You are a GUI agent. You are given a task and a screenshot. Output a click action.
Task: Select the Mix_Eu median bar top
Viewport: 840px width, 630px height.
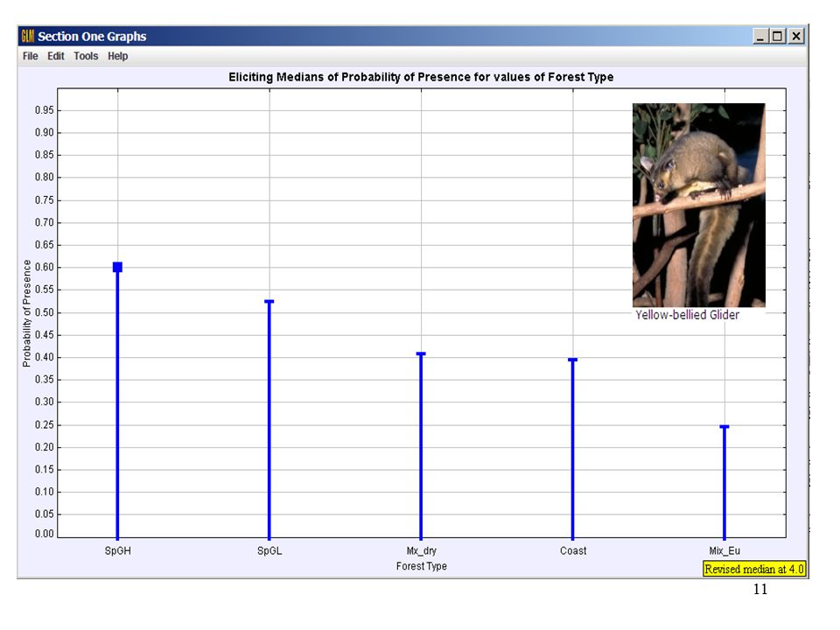724,426
